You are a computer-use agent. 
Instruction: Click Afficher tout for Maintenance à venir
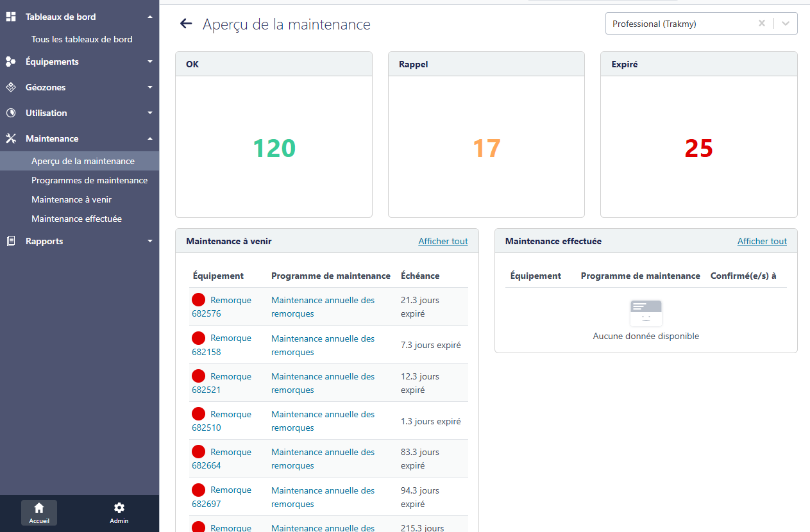tap(443, 241)
